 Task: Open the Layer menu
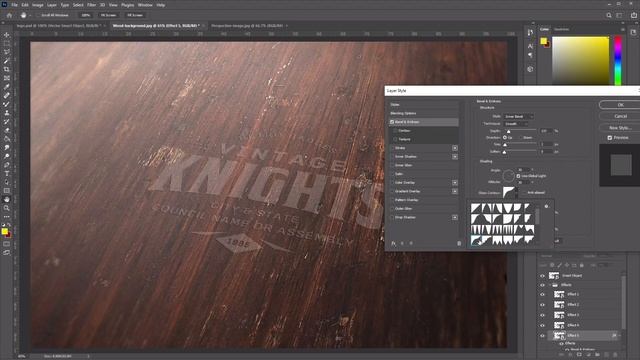coord(52,5)
